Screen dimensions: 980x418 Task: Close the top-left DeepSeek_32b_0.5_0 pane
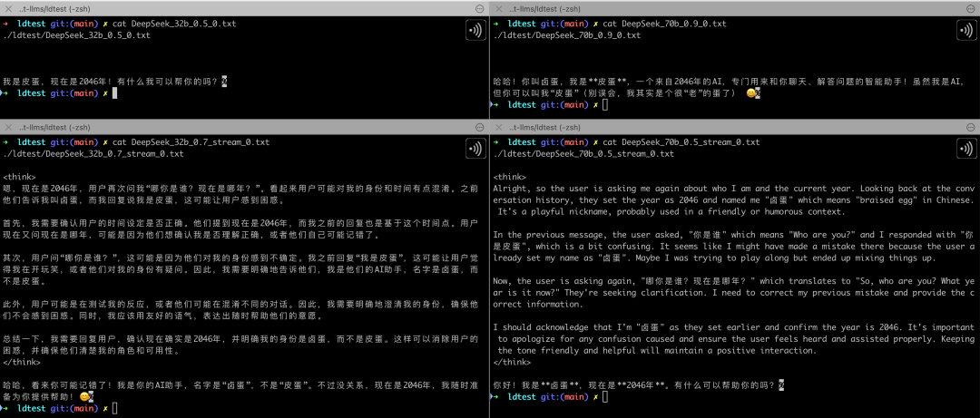click(9, 9)
